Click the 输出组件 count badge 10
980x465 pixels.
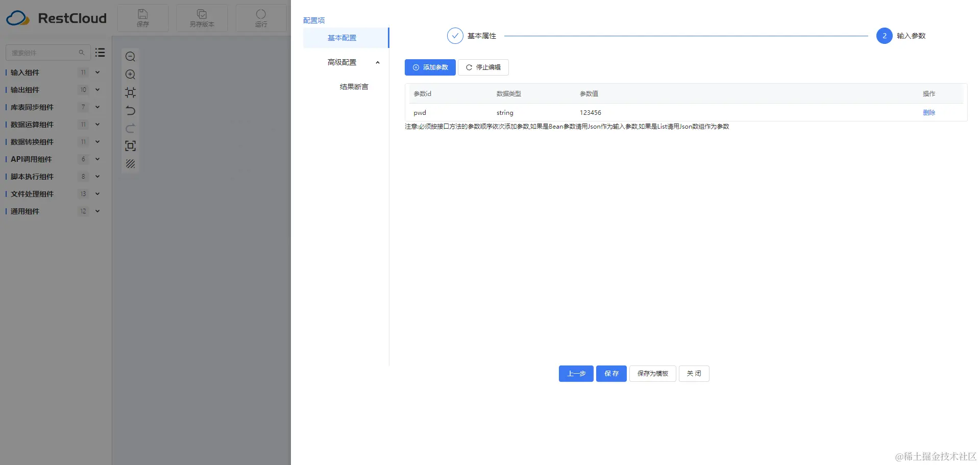coord(83,90)
